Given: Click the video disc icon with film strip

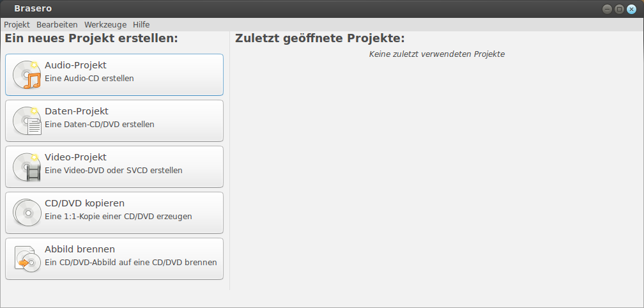Looking at the screenshot, I should (x=27, y=167).
